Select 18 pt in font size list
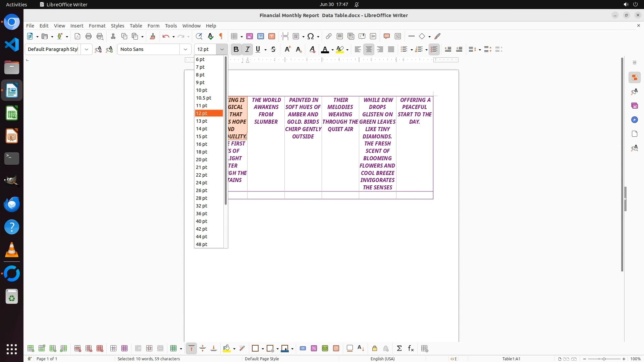The height and width of the screenshot is (362, 644). click(x=202, y=152)
